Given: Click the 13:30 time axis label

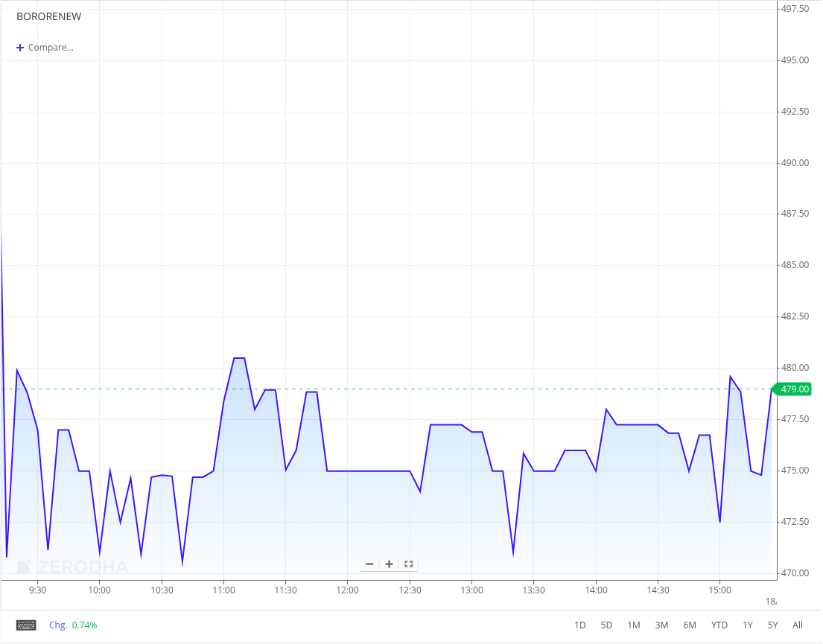Looking at the screenshot, I should [x=534, y=590].
